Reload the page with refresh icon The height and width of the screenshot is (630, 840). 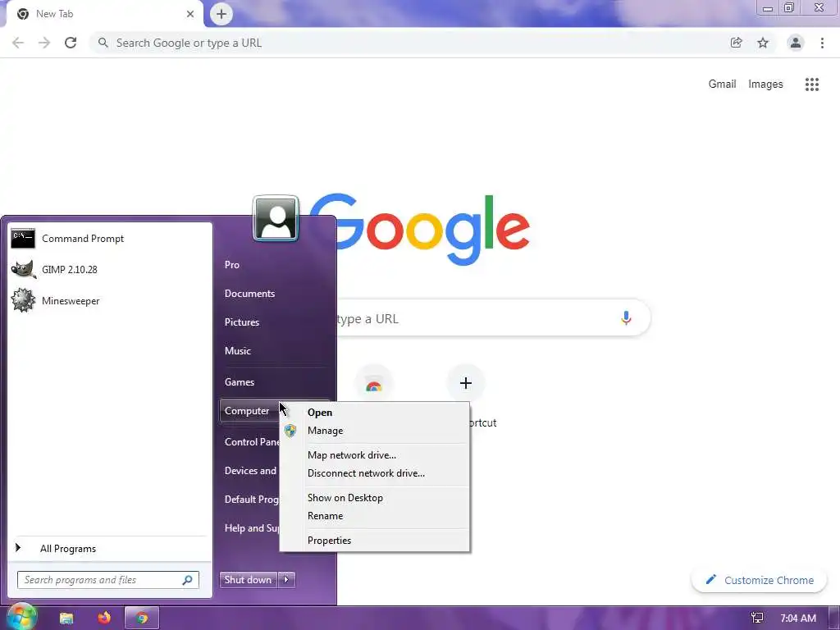71,43
